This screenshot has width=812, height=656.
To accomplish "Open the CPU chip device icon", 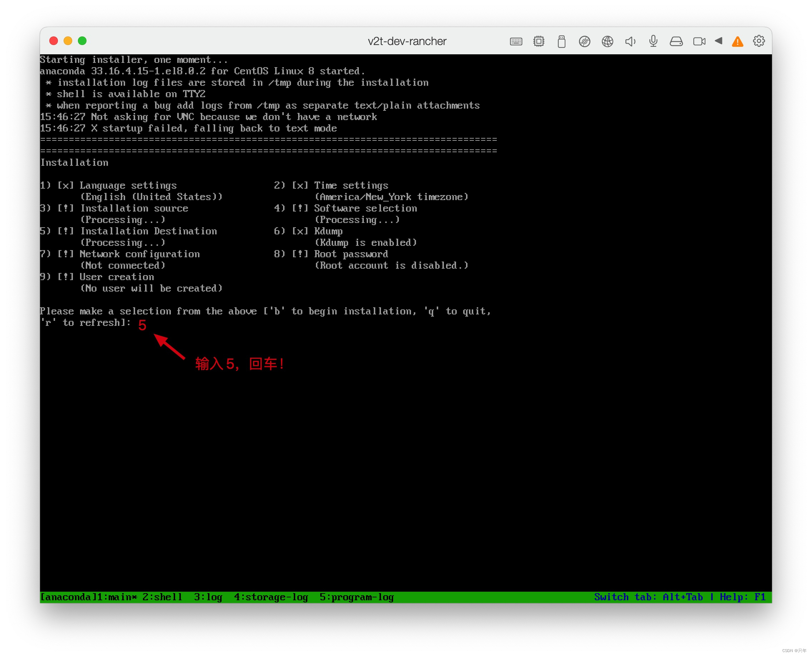I will click(539, 41).
